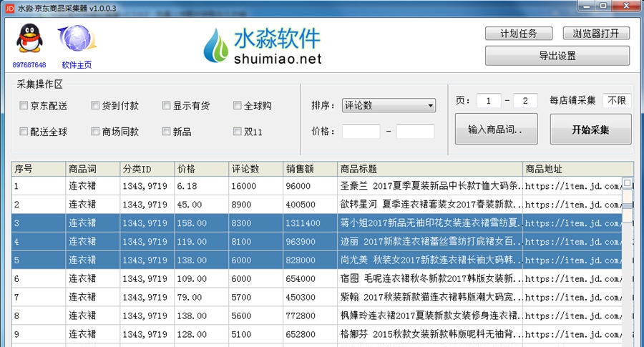The image size is (644, 347).
Task: Select the 宿图 毛呢连衣裙 row
Action: point(317,278)
